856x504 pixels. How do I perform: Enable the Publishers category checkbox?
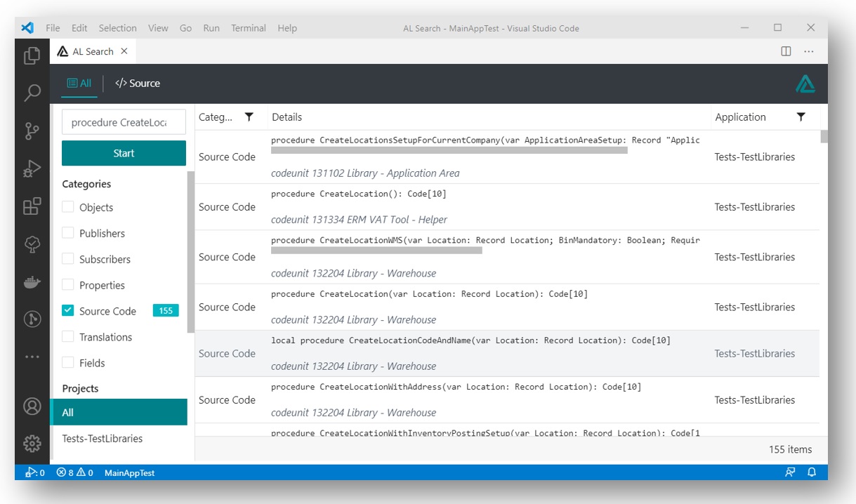pos(68,233)
